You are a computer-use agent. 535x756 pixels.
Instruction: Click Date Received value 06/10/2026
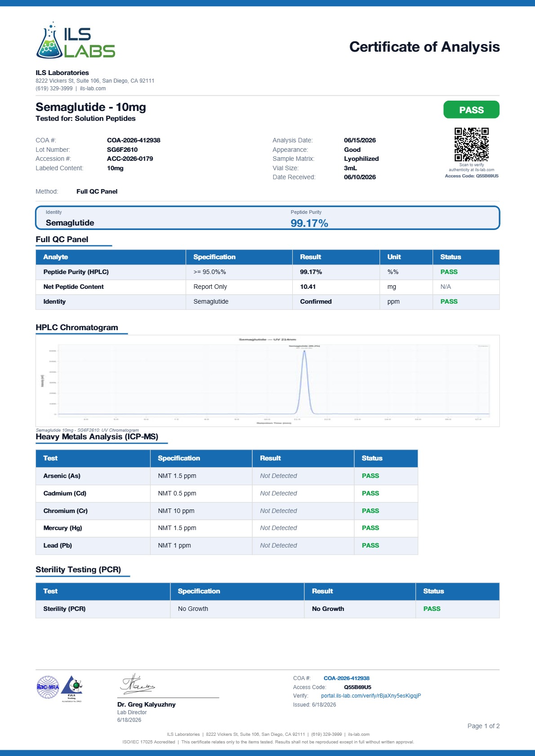tap(360, 177)
